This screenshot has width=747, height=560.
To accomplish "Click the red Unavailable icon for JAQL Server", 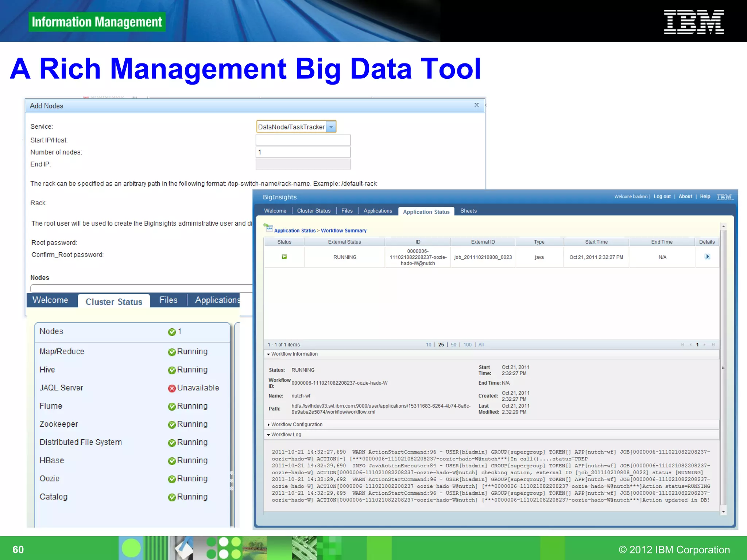I will tap(172, 388).
